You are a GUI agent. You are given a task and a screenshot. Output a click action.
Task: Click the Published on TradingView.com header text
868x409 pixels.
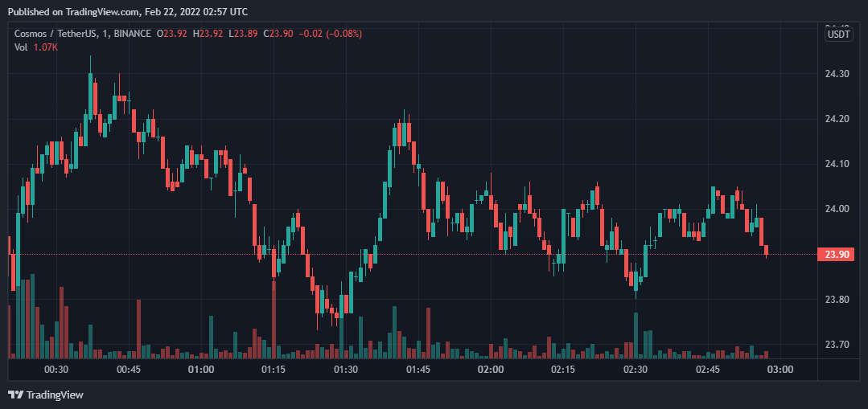[x=129, y=11]
